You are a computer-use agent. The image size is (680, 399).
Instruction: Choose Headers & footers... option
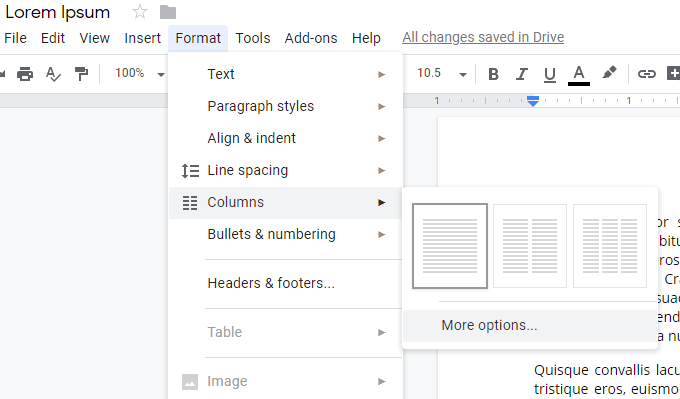[x=285, y=283]
